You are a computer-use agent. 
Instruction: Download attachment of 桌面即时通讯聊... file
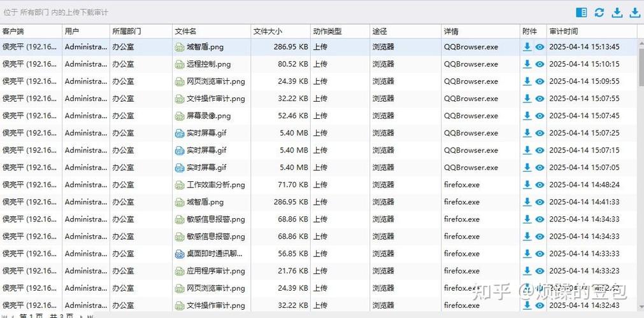pos(527,254)
